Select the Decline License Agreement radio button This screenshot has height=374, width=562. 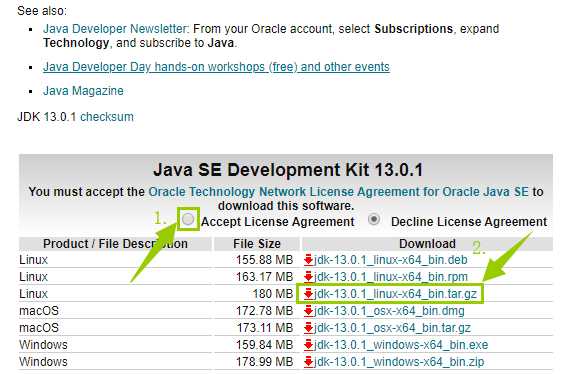[x=374, y=219]
